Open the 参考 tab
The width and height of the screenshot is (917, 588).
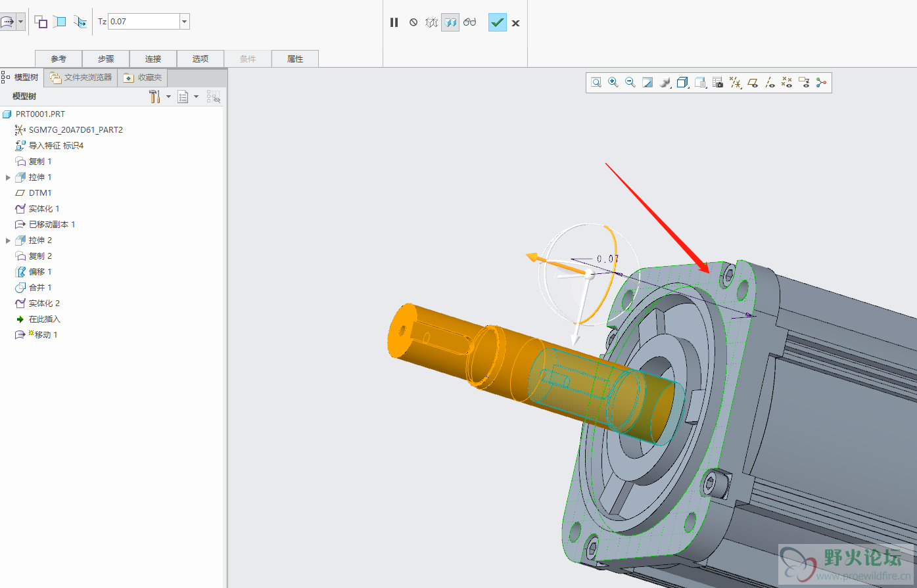pos(59,58)
